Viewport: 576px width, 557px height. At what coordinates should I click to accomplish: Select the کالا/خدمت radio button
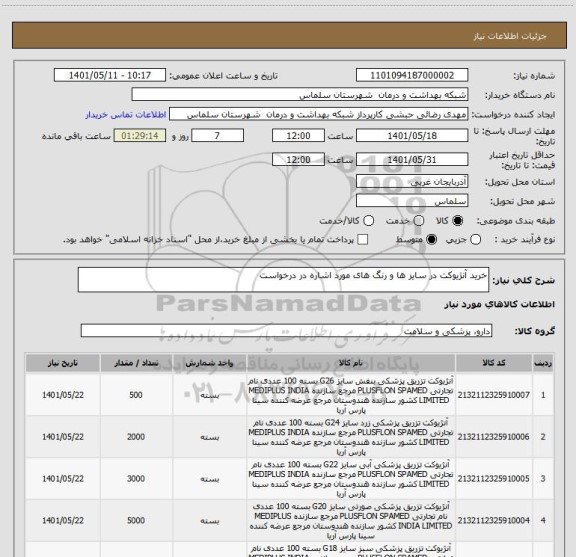[x=368, y=220]
